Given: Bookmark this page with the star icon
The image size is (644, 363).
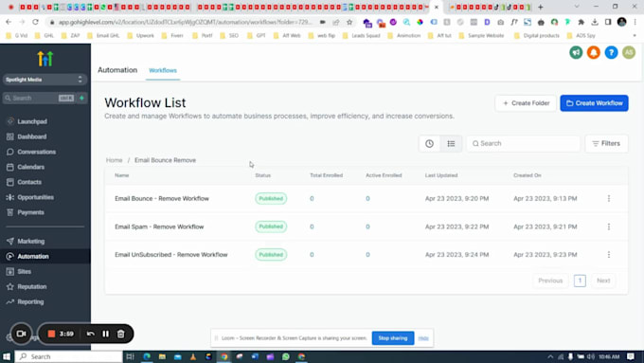Looking at the screenshot, I should click(x=349, y=22).
